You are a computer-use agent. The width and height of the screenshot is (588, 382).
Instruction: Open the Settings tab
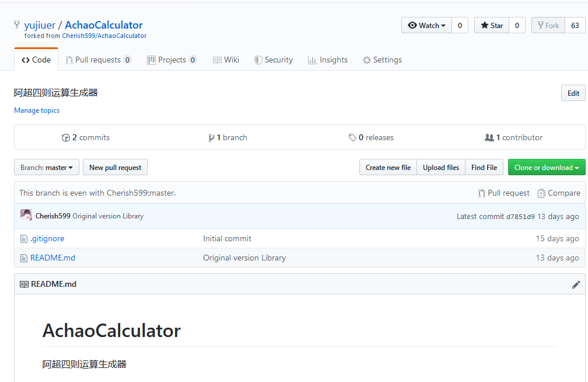click(382, 60)
